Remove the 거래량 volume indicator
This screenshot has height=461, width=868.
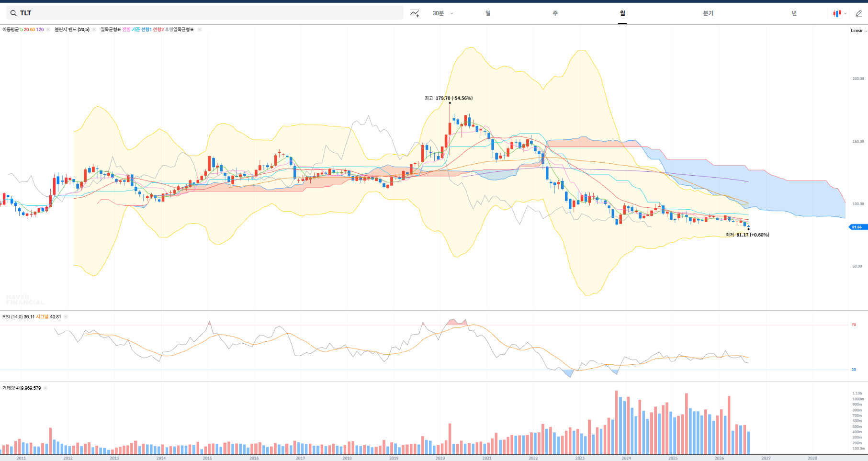[x=45, y=388]
